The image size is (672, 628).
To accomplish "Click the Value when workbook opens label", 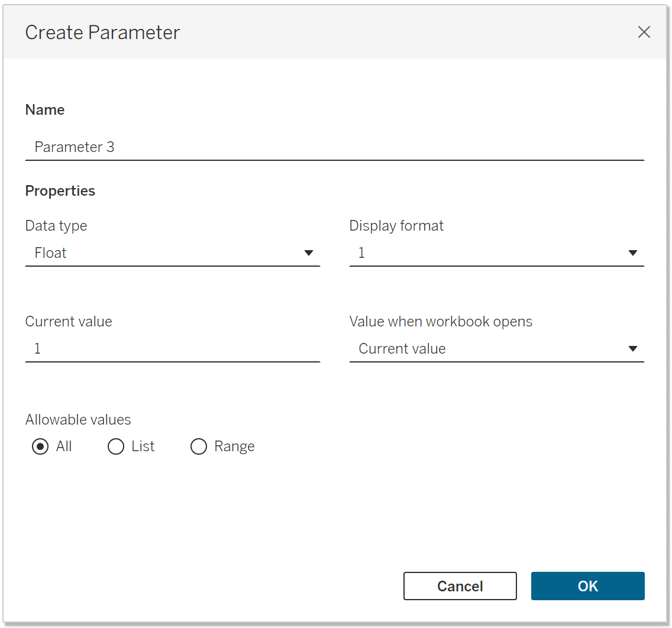I will pyautogui.click(x=441, y=322).
